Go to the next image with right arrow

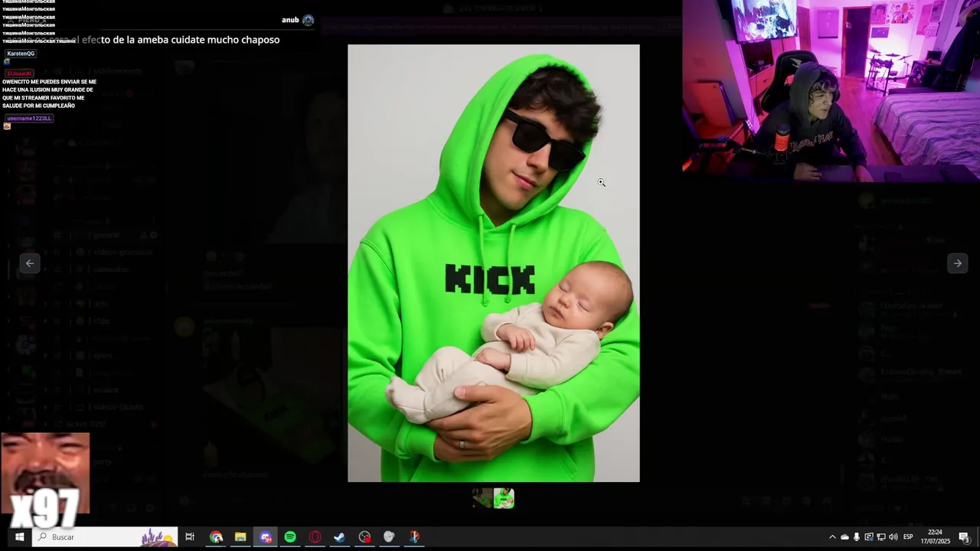[957, 263]
